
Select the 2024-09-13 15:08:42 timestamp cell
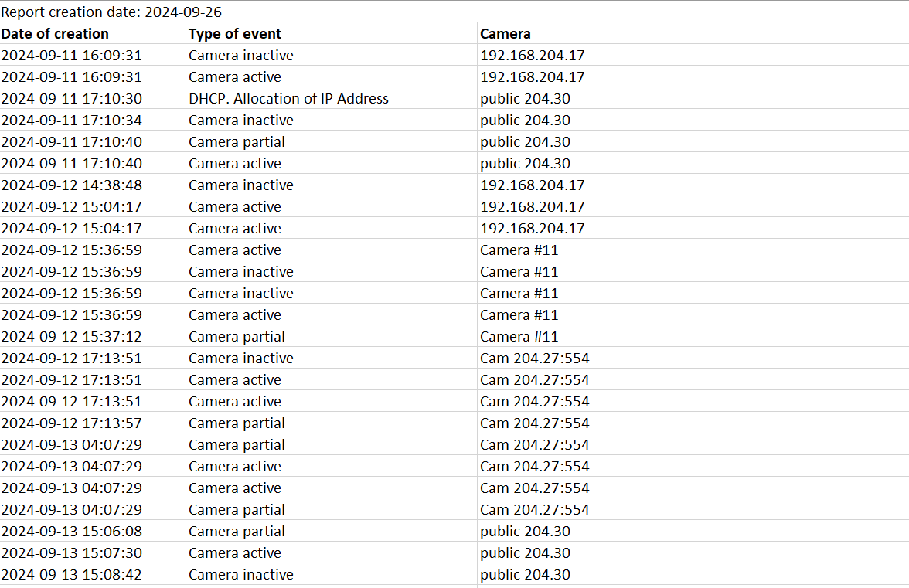pos(71,575)
